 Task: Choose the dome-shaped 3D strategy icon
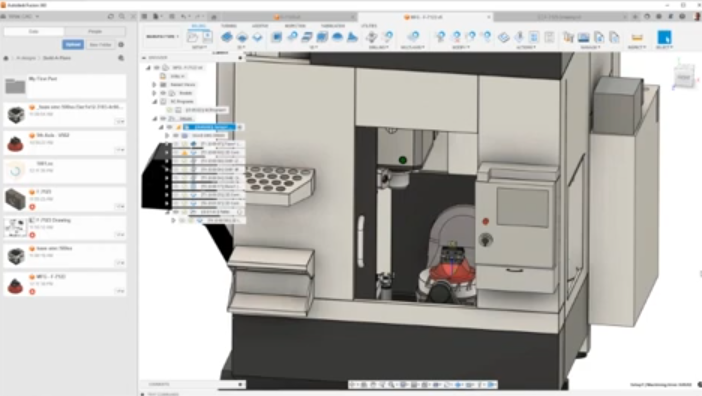click(338, 37)
